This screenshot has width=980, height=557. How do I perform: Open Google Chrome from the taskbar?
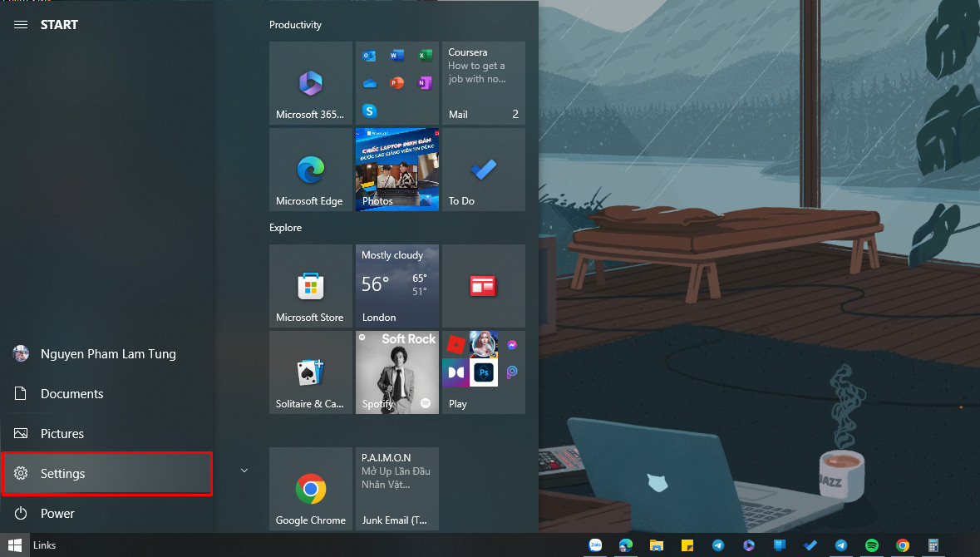(903, 545)
